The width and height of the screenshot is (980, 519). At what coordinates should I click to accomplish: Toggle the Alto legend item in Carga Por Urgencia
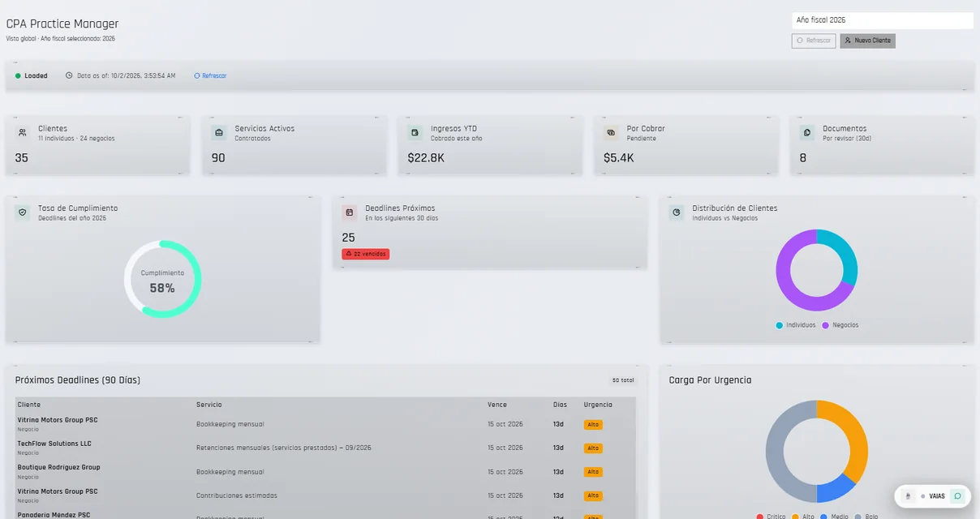click(x=803, y=517)
